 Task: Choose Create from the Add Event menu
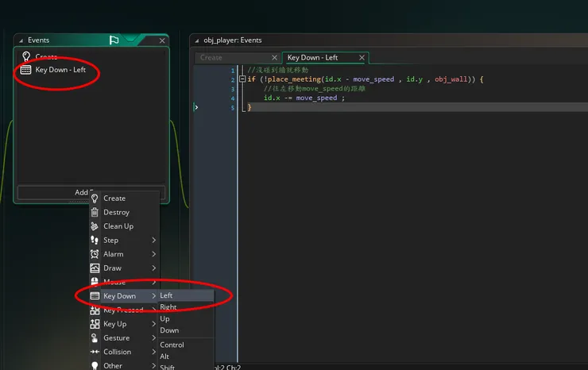(124, 198)
